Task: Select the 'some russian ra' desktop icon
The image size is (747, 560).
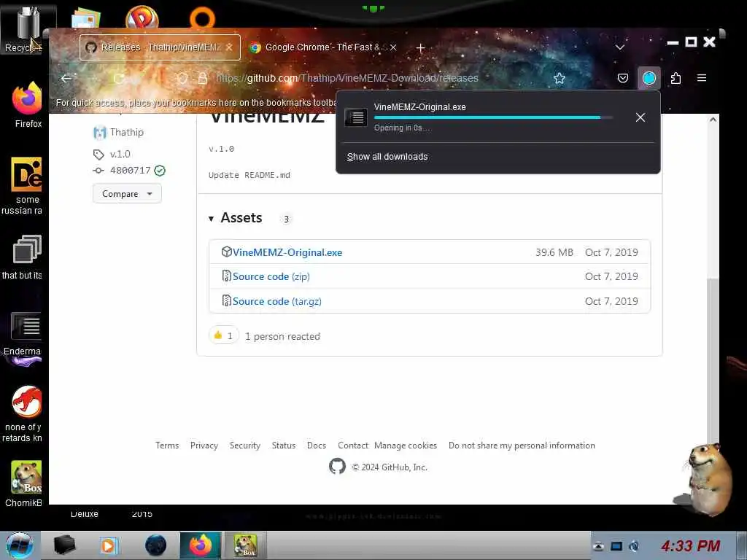Action: click(24, 186)
